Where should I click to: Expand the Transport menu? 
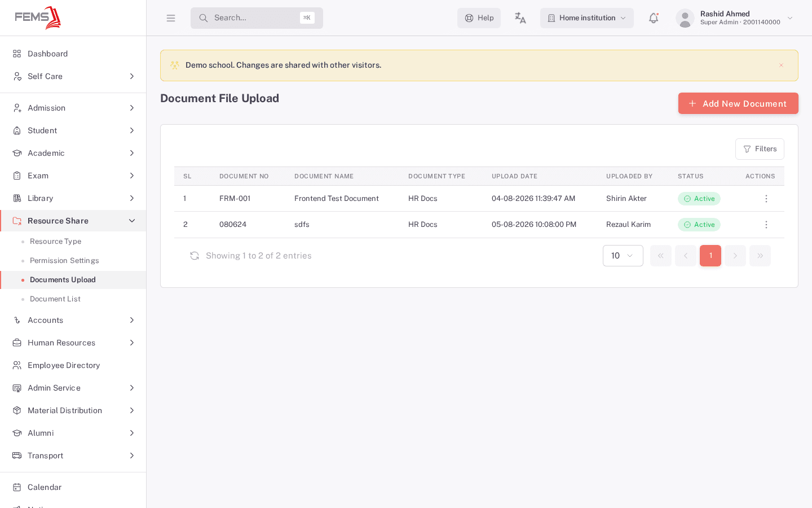pos(73,456)
